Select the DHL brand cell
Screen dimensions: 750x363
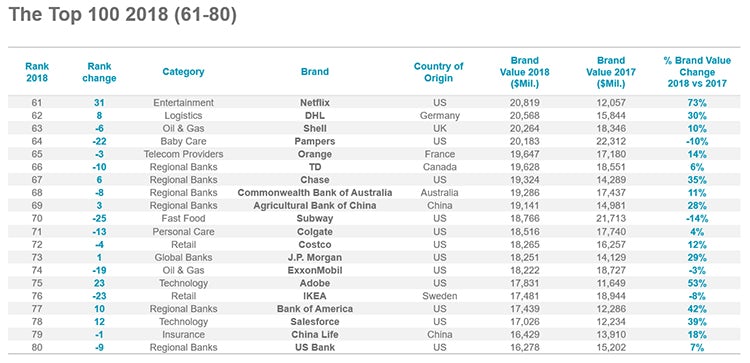(315, 115)
